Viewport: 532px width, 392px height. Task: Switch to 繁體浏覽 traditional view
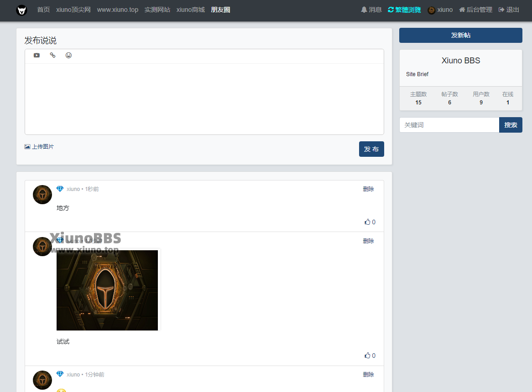404,10
